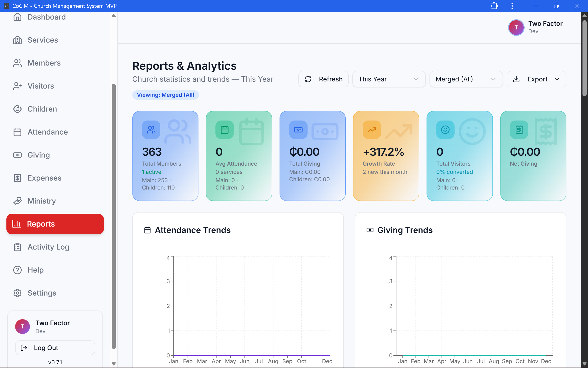The image size is (588, 368).
Task: Click the circular refresh arrows icon
Action: [308, 79]
